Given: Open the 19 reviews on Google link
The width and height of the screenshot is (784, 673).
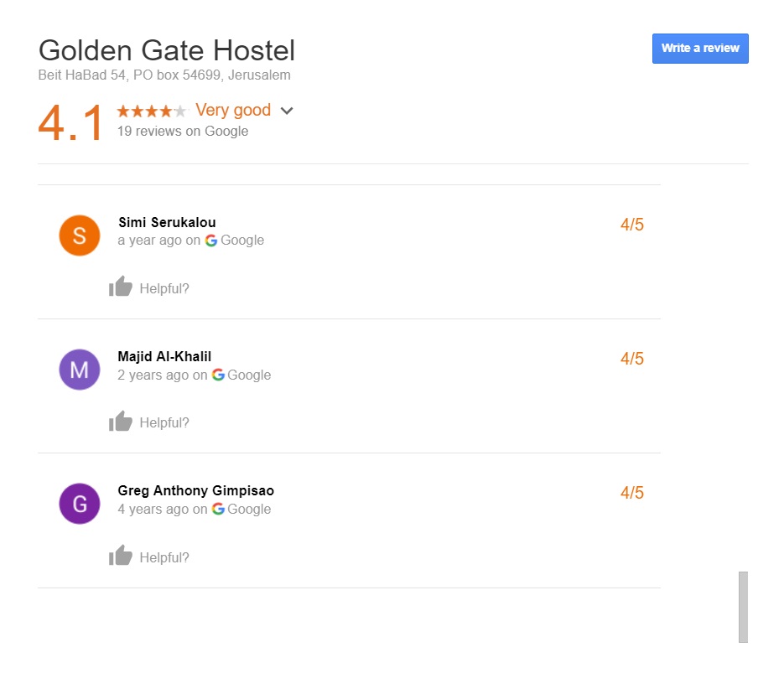Looking at the screenshot, I should [x=183, y=131].
